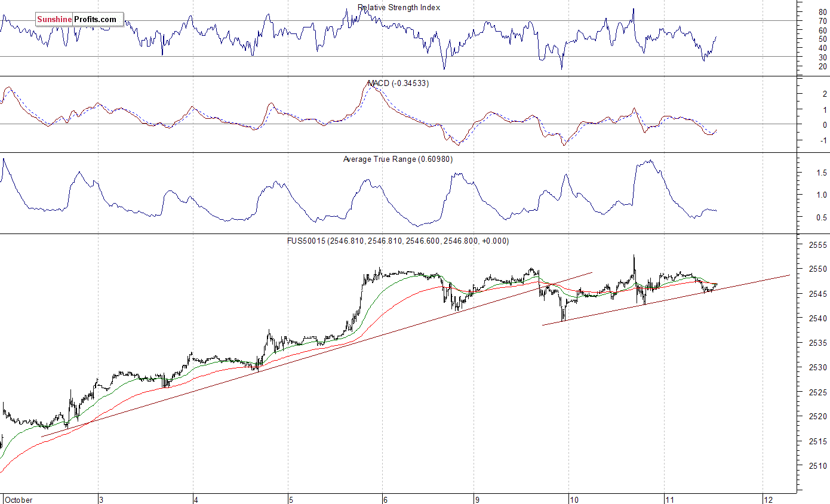The image size is (830, 504).
Task: Click date label 11 on time axis
Action: [669, 499]
